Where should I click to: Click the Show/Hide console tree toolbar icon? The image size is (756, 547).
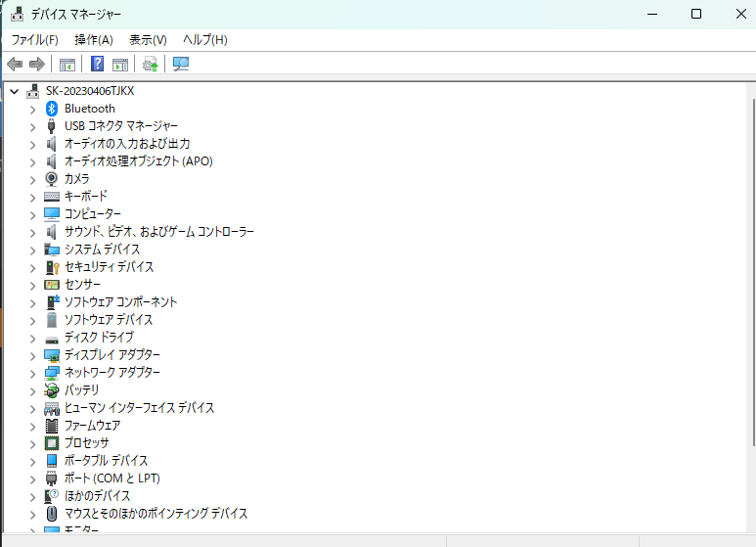tap(67, 65)
